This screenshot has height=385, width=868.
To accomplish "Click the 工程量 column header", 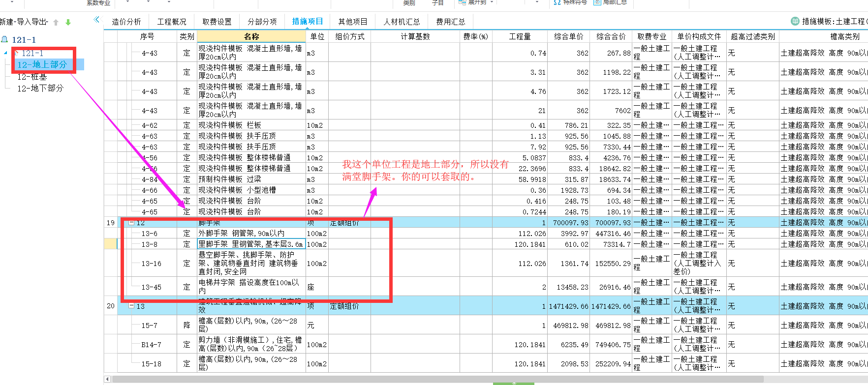I will tap(520, 36).
